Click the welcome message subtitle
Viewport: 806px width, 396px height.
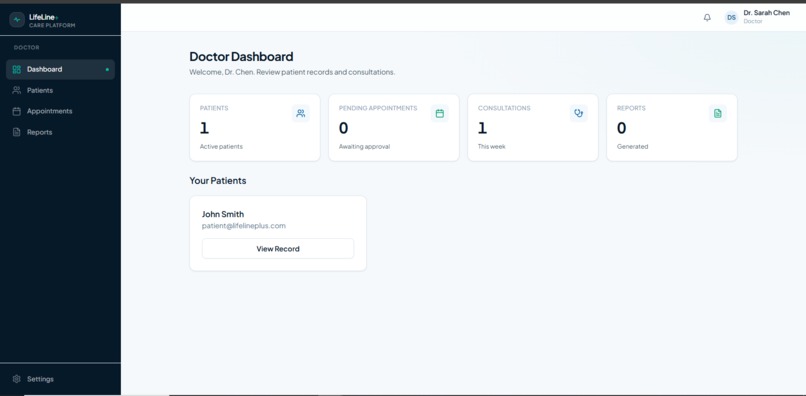pyautogui.click(x=292, y=73)
